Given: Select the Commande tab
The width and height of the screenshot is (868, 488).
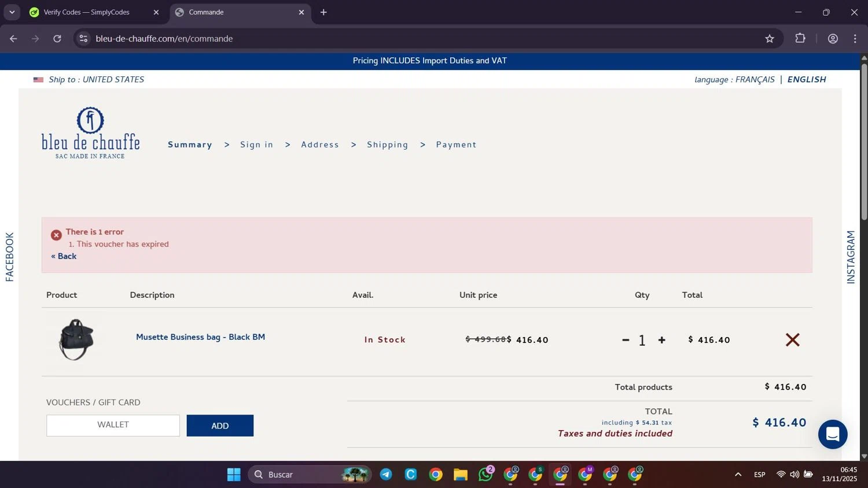Looking at the screenshot, I should (x=240, y=12).
